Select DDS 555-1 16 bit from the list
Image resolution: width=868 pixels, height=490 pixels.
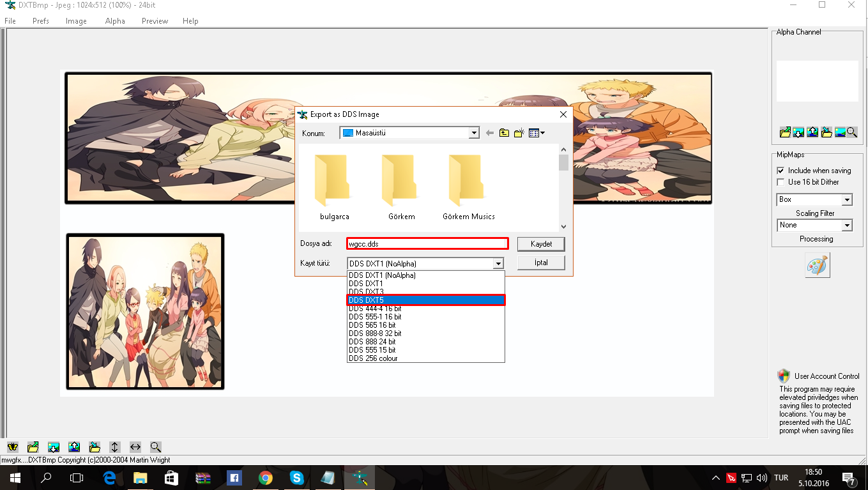pyautogui.click(x=426, y=317)
